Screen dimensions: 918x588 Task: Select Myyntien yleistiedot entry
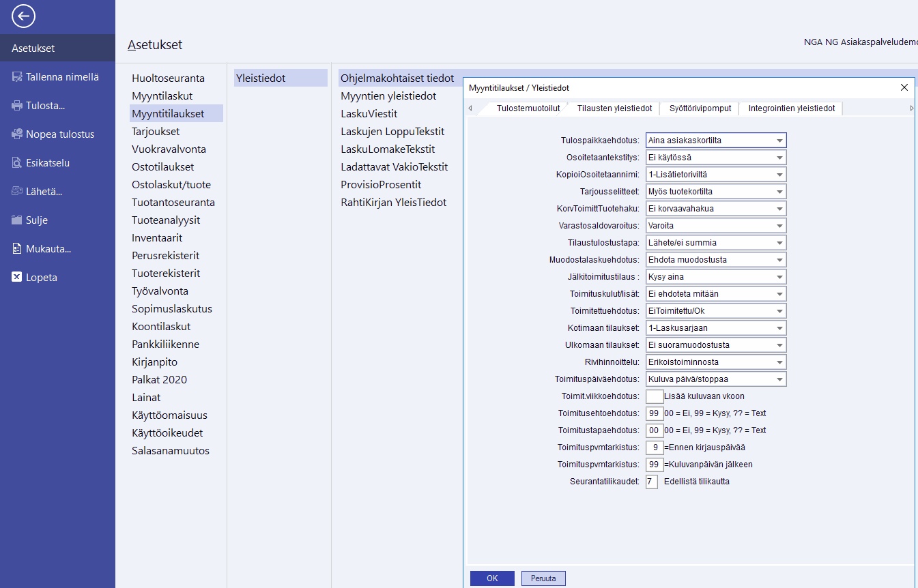click(x=388, y=96)
